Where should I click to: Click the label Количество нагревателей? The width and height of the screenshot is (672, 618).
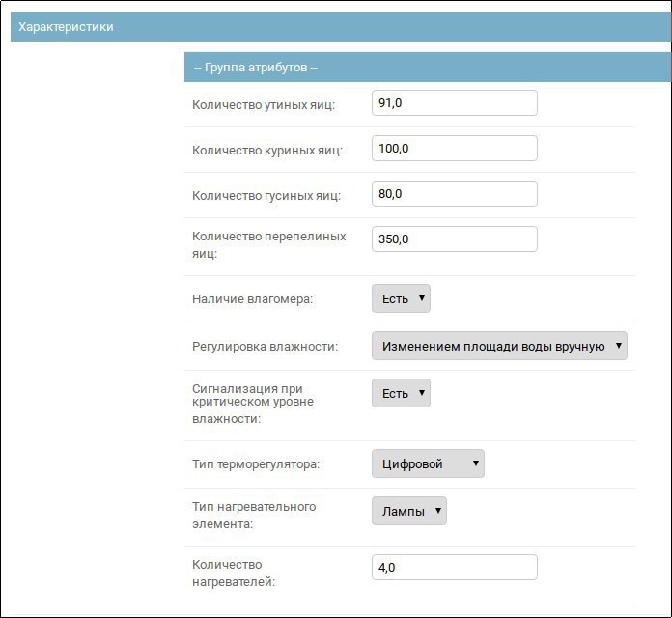pos(234,574)
